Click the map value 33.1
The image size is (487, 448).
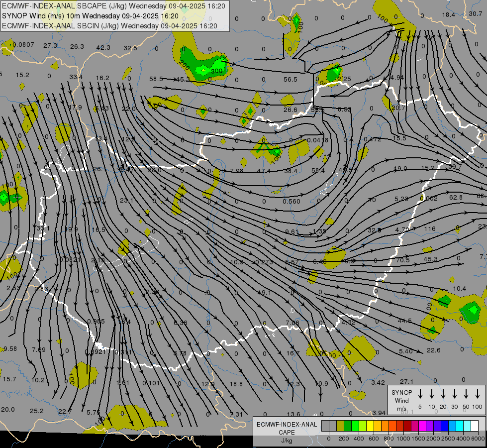pyautogui.click(x=43, y=228)
